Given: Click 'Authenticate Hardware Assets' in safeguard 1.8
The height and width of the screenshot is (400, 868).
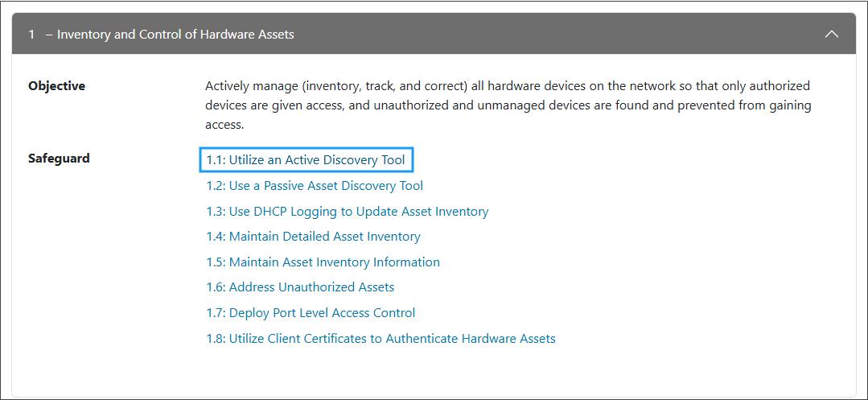Looking at the screenshot, I should (x=471, y=339).
